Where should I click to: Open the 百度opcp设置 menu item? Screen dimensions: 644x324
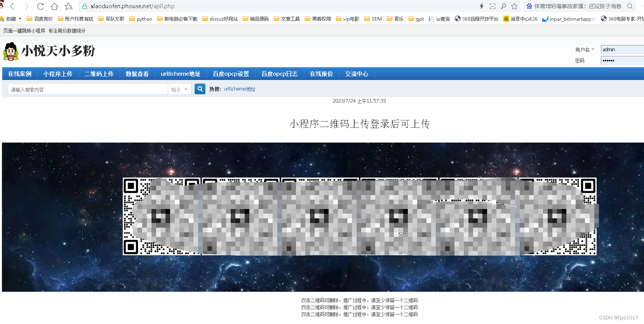(x=231, y=74)
